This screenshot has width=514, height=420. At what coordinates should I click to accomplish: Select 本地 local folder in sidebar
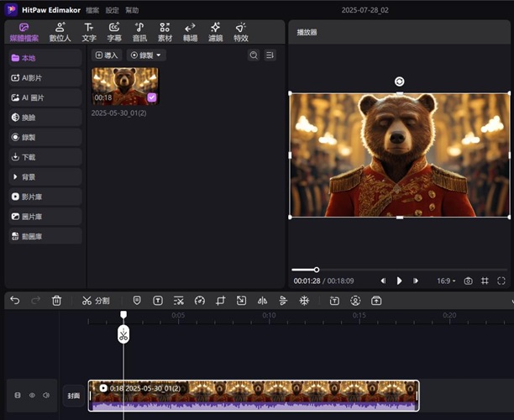45,58
